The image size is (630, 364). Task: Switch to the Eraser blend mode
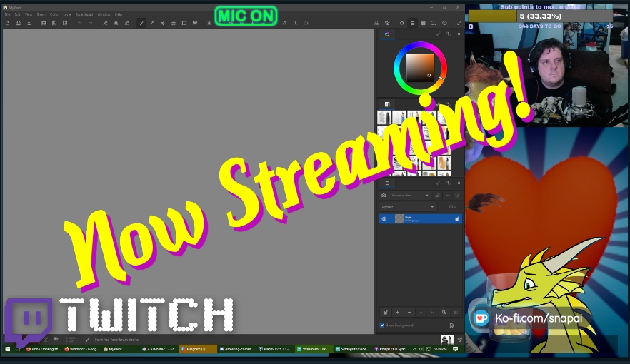click(x=105, y=23)
